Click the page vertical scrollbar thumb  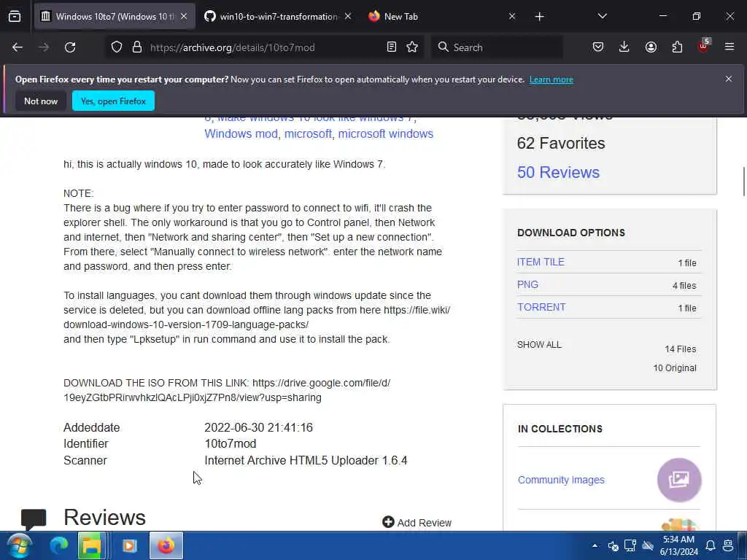click(743, 182)
